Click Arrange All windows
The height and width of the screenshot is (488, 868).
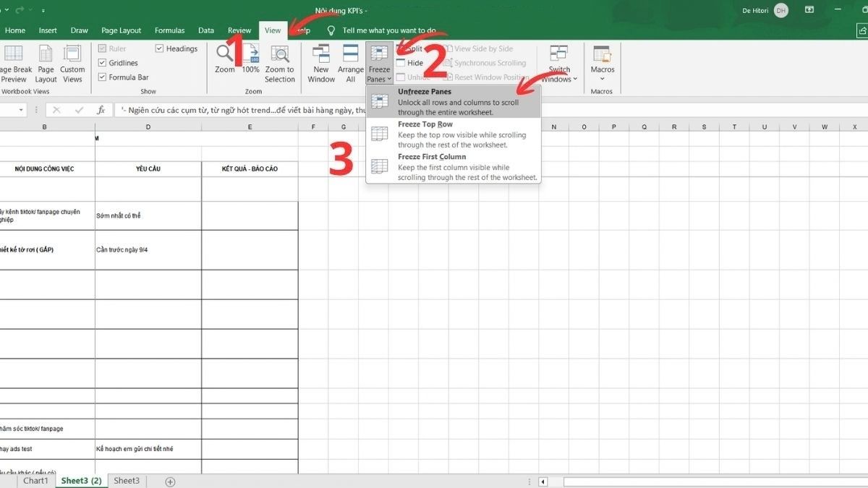pyautogui.click(x=350, y=64)
